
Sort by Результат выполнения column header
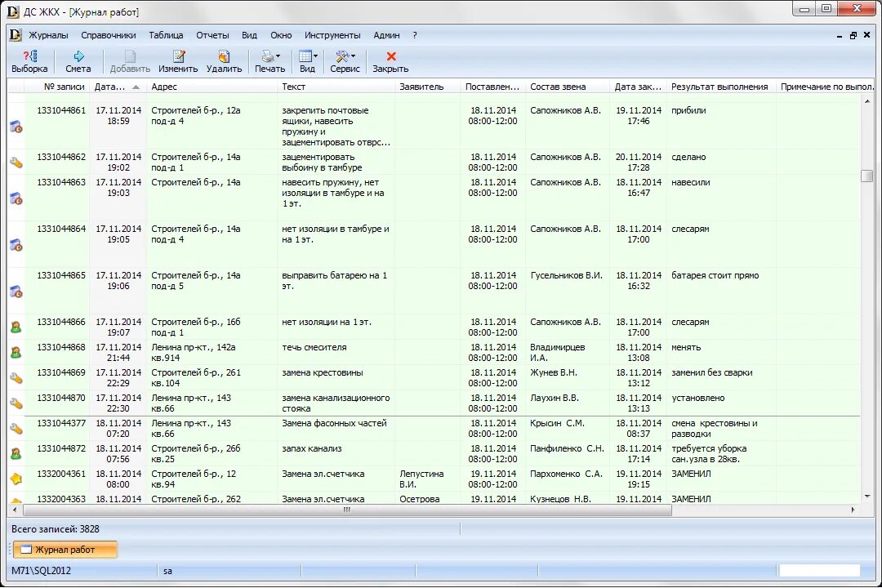721,87
